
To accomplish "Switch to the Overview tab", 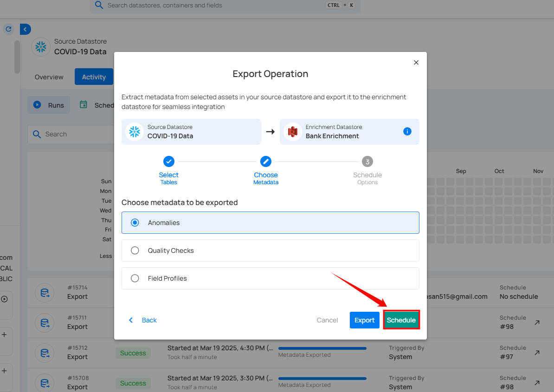I will click(49, 77).
